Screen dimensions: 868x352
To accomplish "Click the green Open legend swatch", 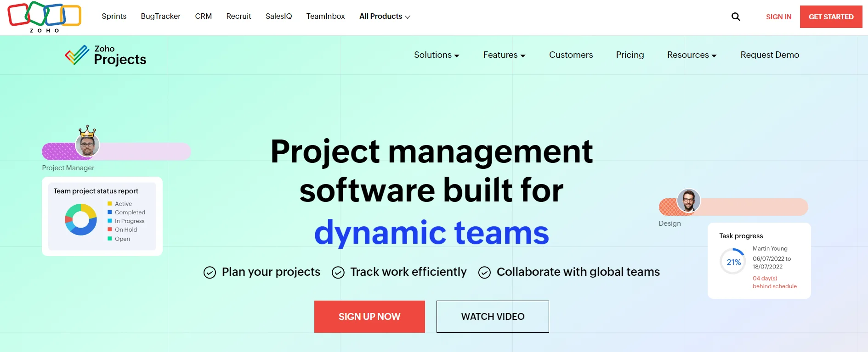I will (110, 239).
